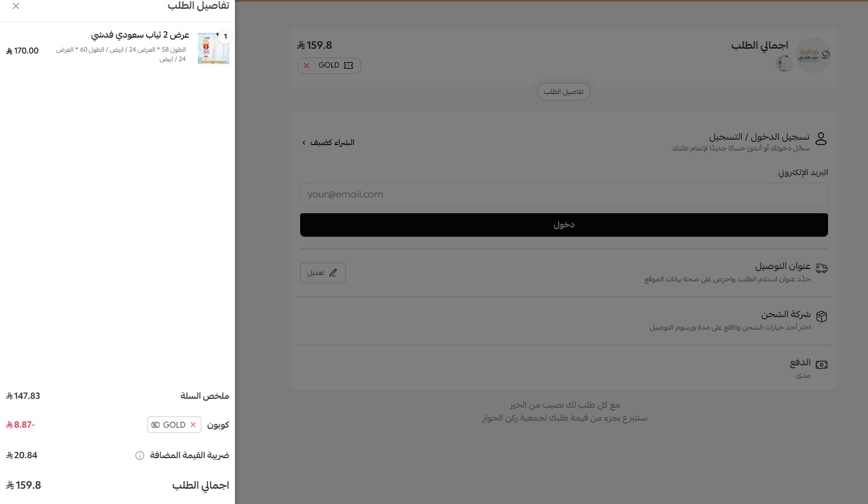Viewport: 868px width, 504px height.
Task: Click the coupon ticket icon beside GOLD in panel
Action: pyautogui.click(x=156, y=425)
